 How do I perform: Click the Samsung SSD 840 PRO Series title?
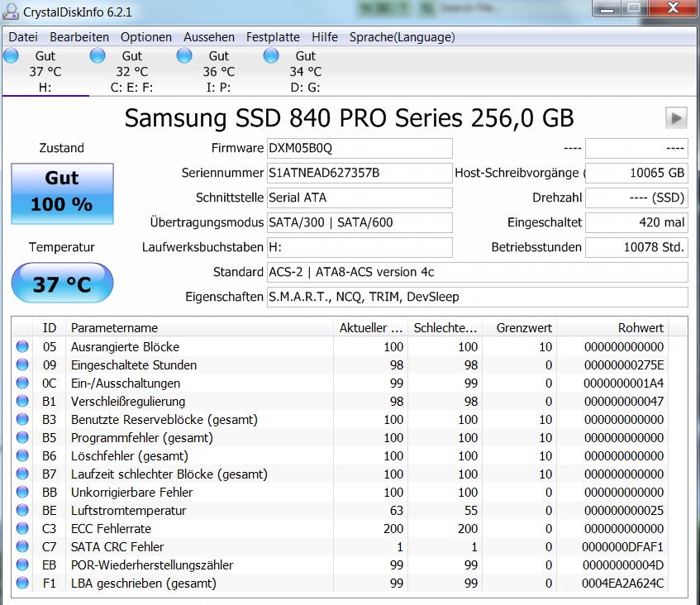(349, 119)
